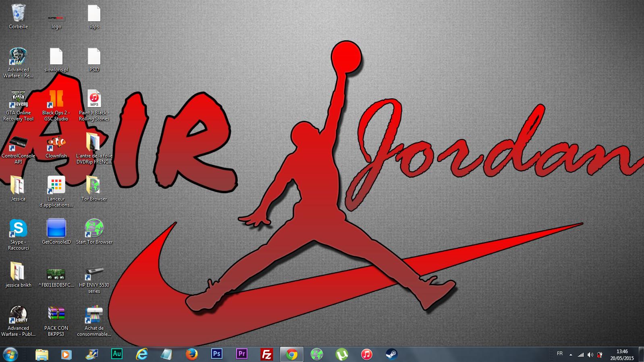Launch Adobe Premiere Pro from the taskbar

(242, 354)
